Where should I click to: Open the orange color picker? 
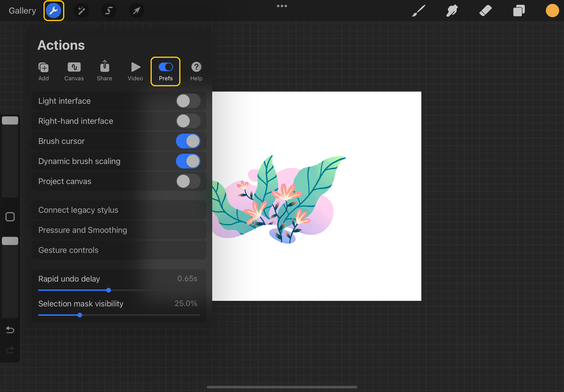[552, 11]
